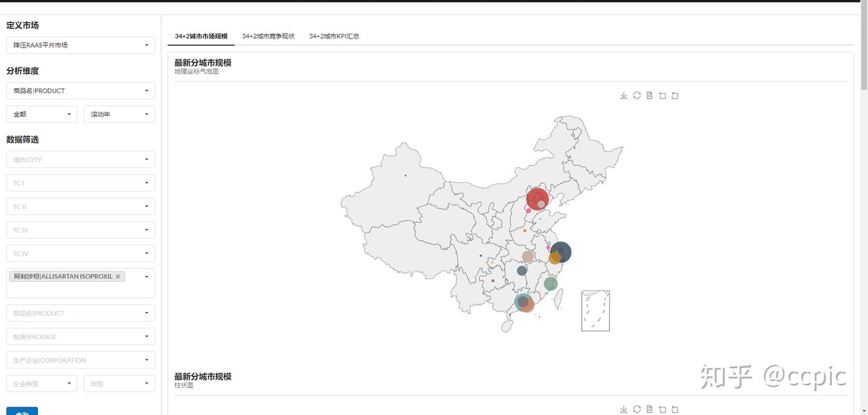Open the data view of the bubble map
This screenshot has height=415, width=868.
coord(649,95)
